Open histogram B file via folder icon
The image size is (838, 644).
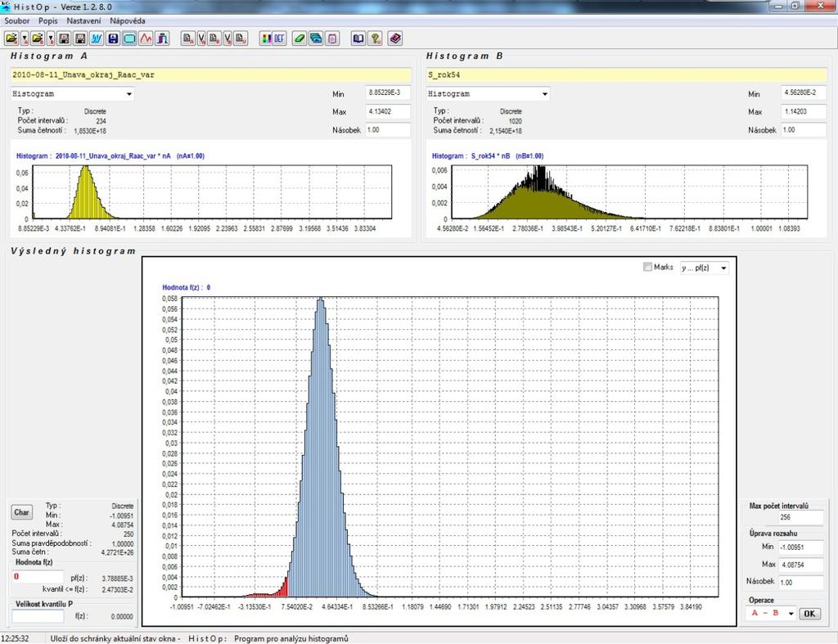coord(38,38)
